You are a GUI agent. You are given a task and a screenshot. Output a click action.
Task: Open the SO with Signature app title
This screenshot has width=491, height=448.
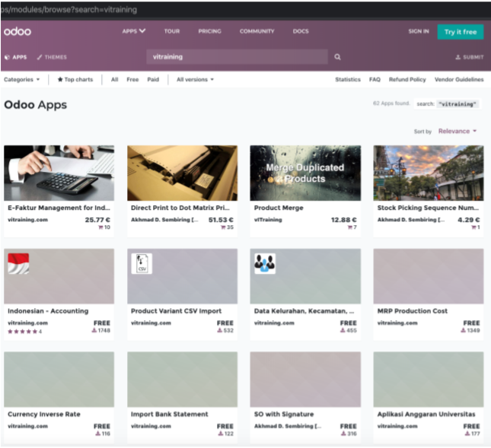[284, 415]
